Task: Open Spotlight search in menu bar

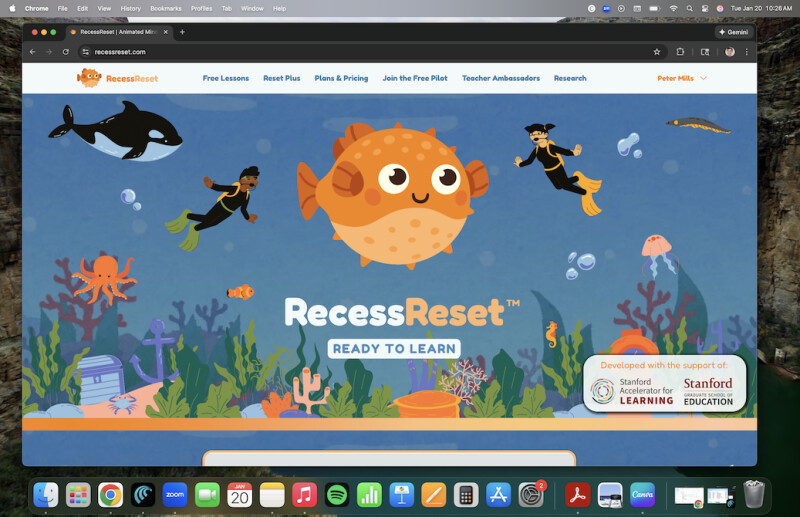Action: pyautogui.click(x=689, y=8)
